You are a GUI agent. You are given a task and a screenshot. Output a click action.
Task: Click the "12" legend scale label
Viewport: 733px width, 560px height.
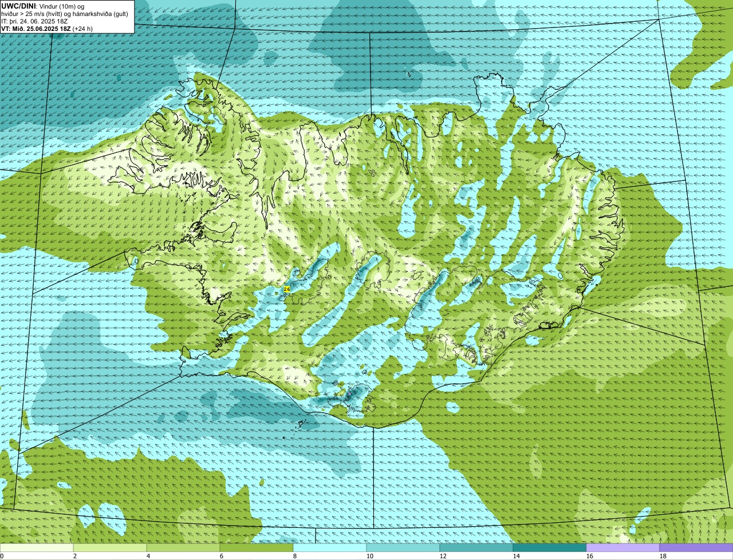point(443,556)
